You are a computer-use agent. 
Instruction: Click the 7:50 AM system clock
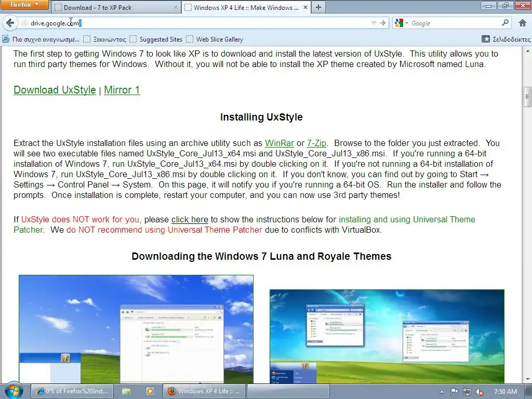click(x=505, y=391)
